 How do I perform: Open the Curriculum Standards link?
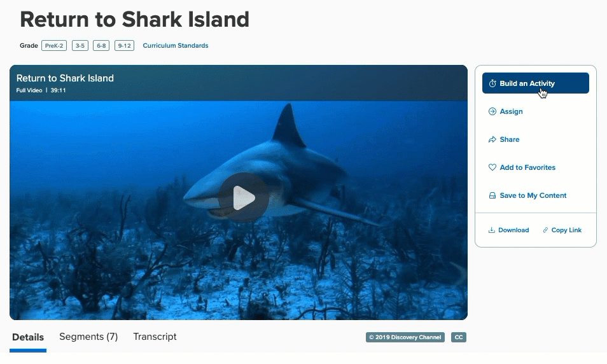pos(176,46)
